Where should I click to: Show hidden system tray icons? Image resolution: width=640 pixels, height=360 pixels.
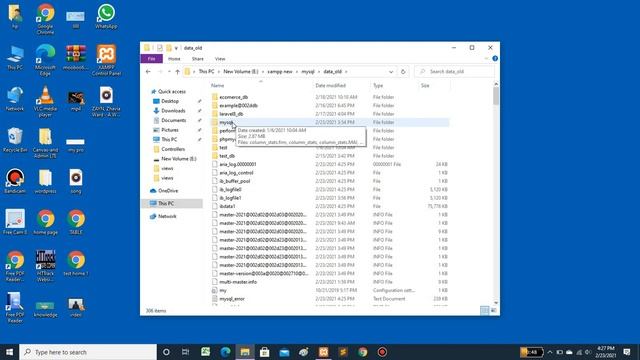tap(550, 352)
